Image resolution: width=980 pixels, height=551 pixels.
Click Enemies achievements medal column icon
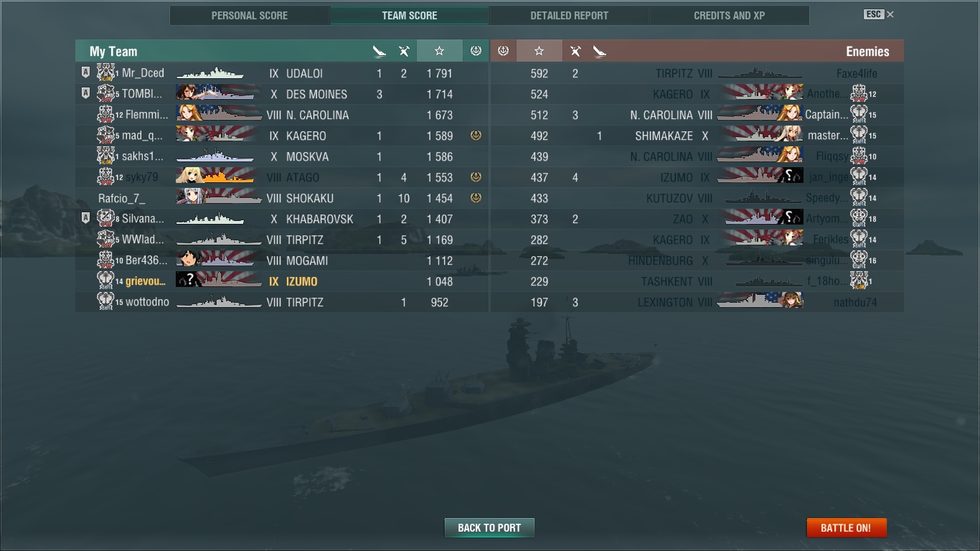[x=503, y=51]
